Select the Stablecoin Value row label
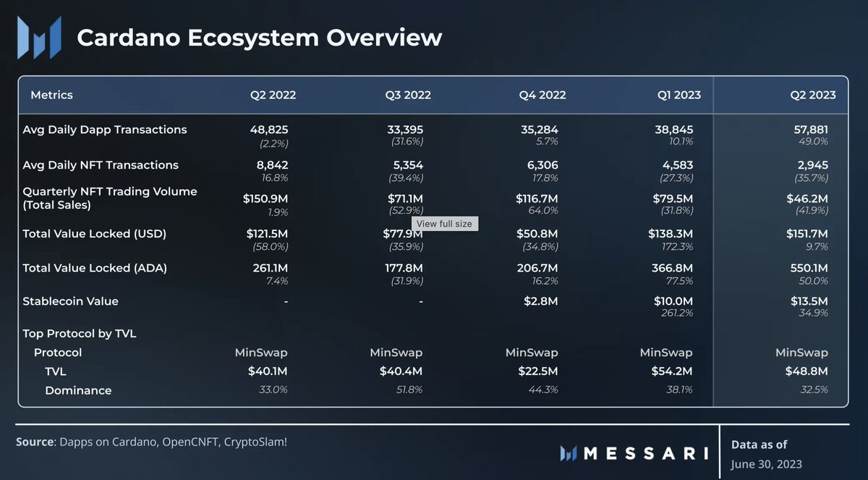This screenshot has width=868, height=480. (70, 301)
